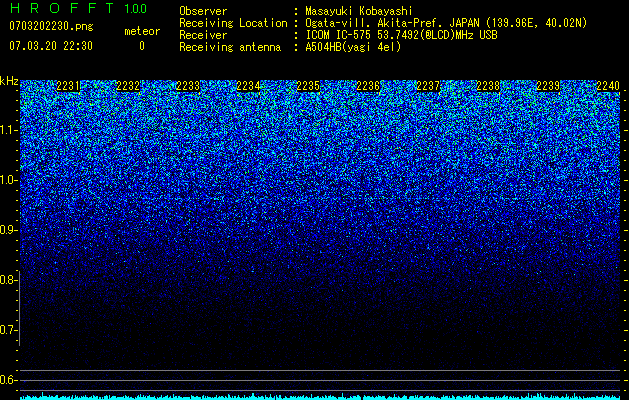Click the Receiving antenna A504HB text

[x=353, y=47]
